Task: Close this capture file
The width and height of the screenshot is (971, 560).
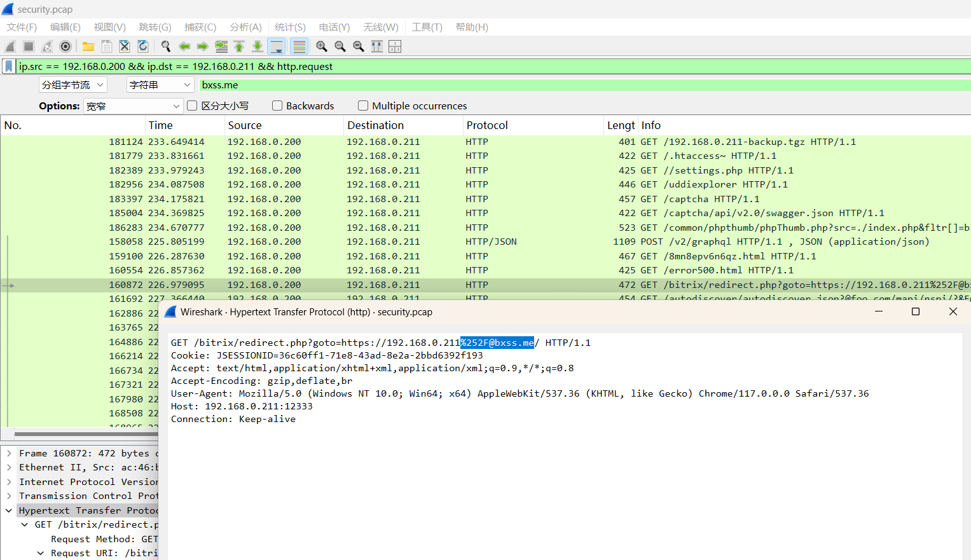Action: (x=125, y=46)
